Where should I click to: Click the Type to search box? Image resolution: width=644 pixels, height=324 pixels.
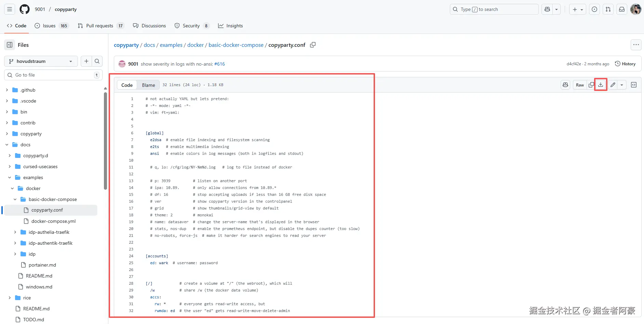point(494,9)
